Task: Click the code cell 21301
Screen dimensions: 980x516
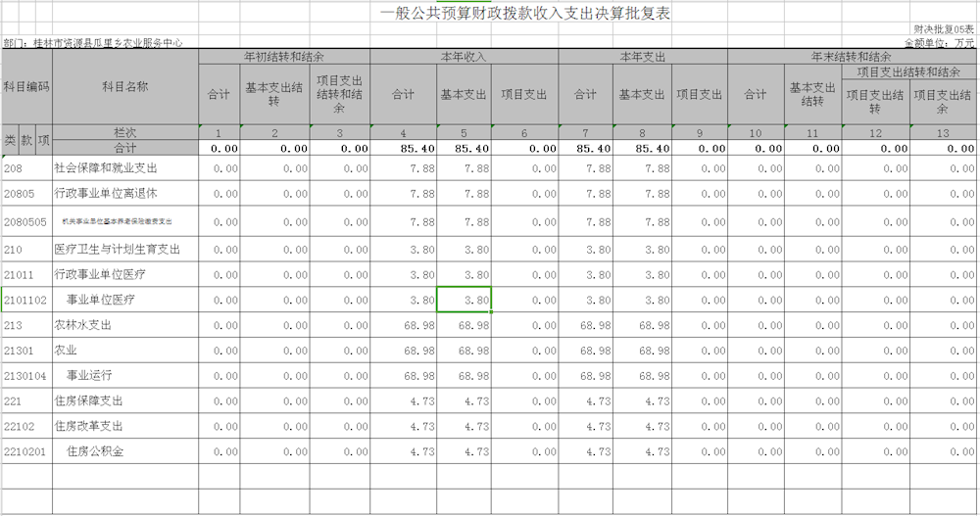Action: [x=20, y=351]
